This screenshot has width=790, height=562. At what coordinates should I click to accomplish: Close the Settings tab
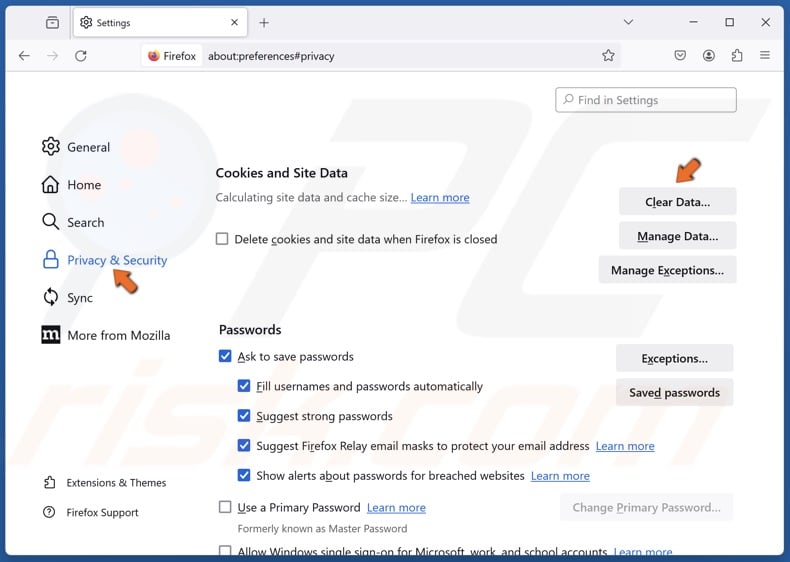point(234,22)
